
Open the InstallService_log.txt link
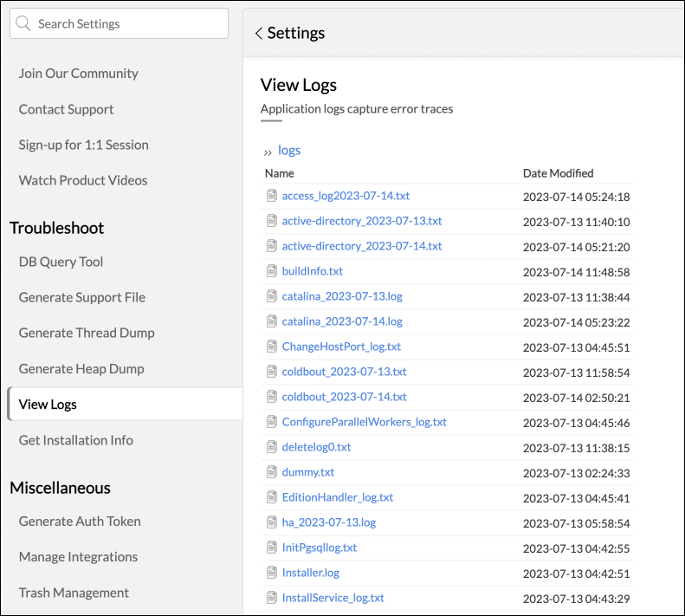pyautogui.click(x=333, y=598)
